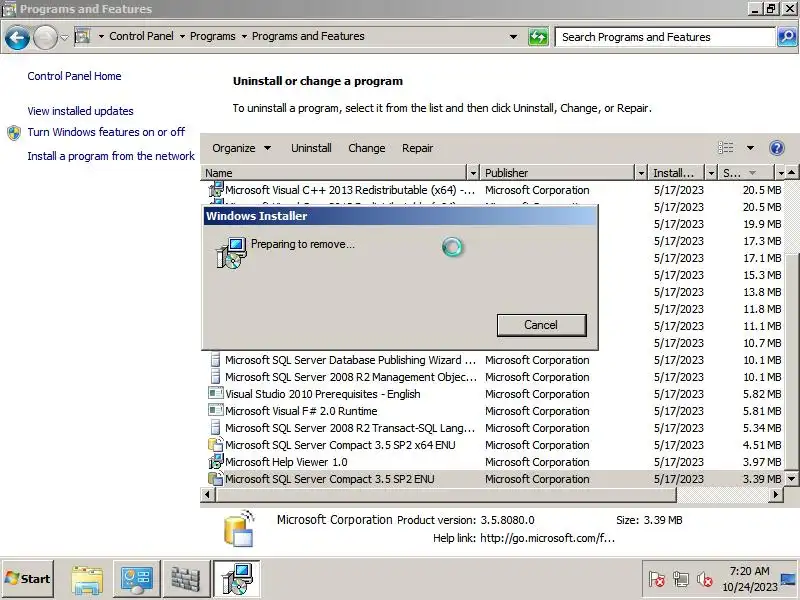Click the Change toolbar command
The height and width of the screenshot is (600, 800).
point(366,148)
